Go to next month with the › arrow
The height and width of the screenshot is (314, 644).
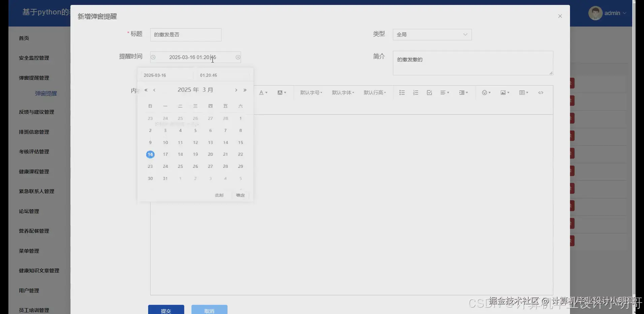(x=236, y=90)
